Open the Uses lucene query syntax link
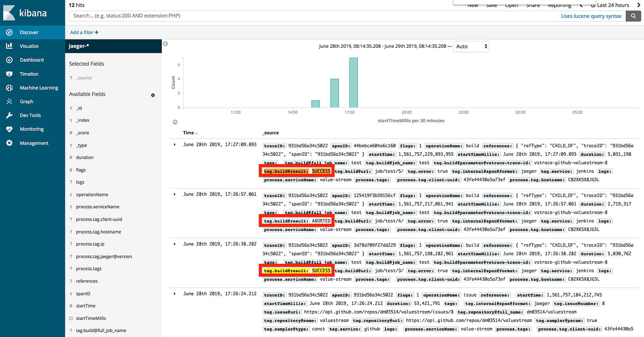This screenshot has height=337, width=644. pyautogui.click(x=591, y=16)
